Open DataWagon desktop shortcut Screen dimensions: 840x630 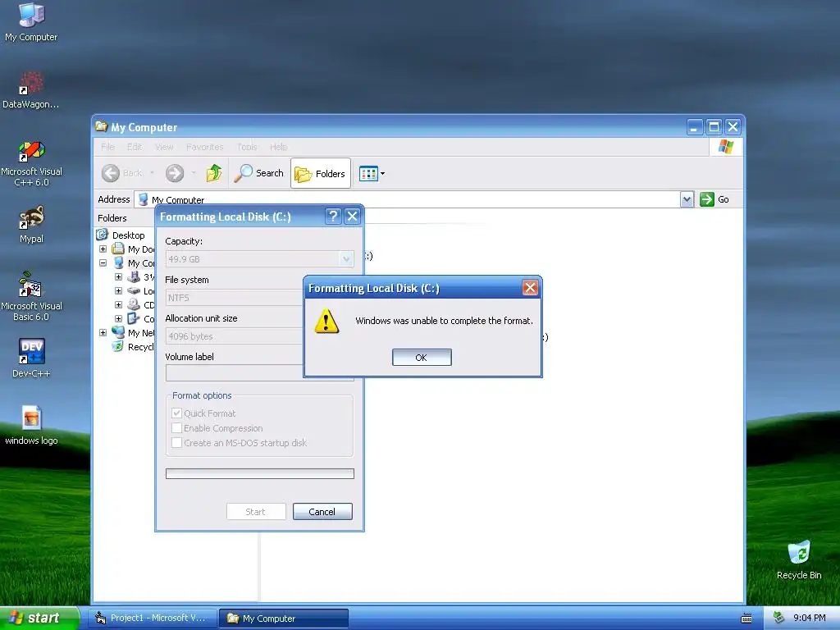[x=31, y=89]
